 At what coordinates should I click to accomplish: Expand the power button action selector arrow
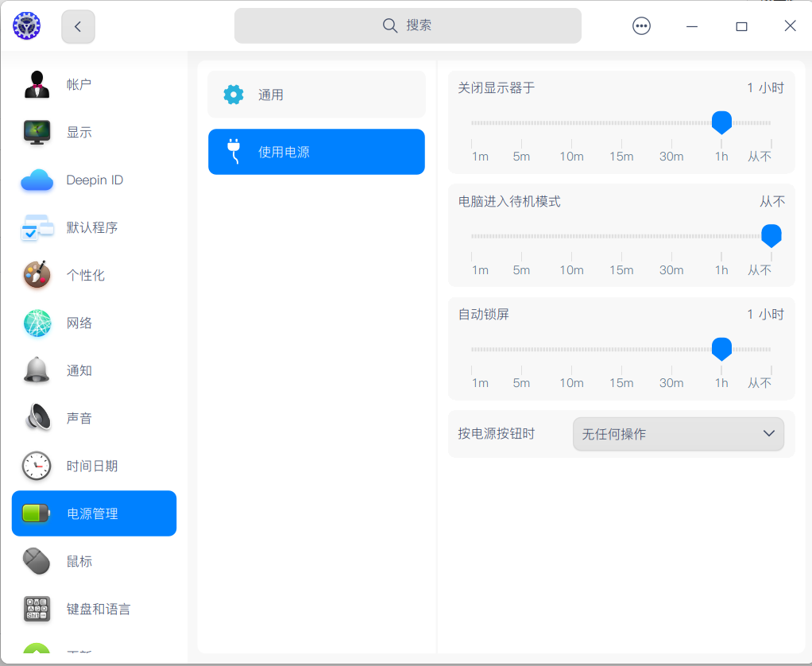tap(768, 434)
